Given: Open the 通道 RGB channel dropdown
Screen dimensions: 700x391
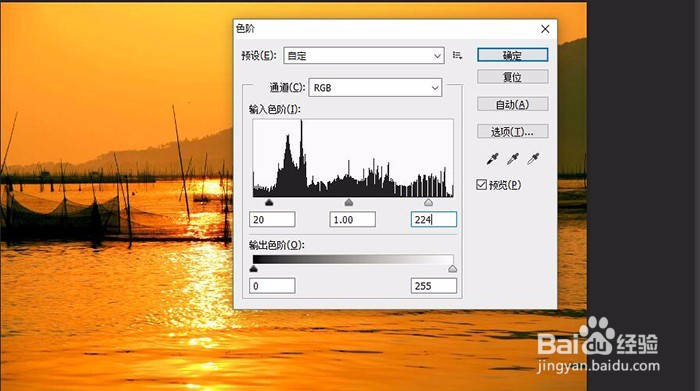Looking at the screenshot, I should [375, 87].
